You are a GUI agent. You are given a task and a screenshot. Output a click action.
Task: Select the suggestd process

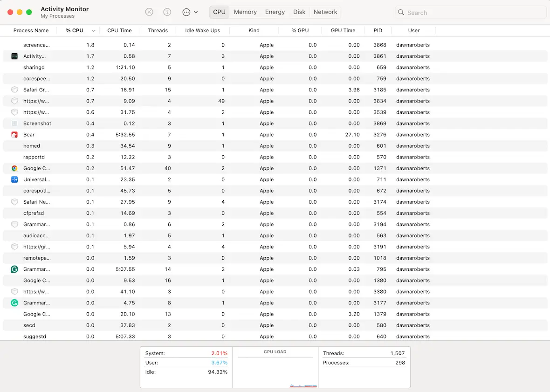[275, 337]
